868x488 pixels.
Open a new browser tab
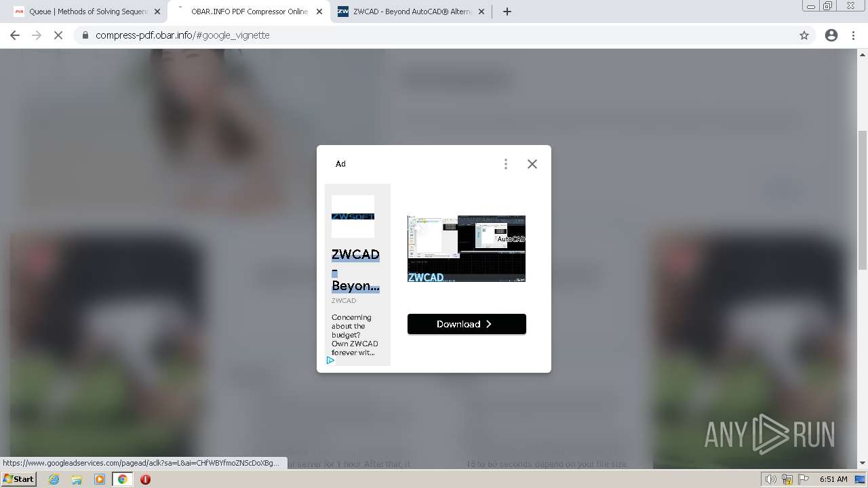click(x=507, y=12)
